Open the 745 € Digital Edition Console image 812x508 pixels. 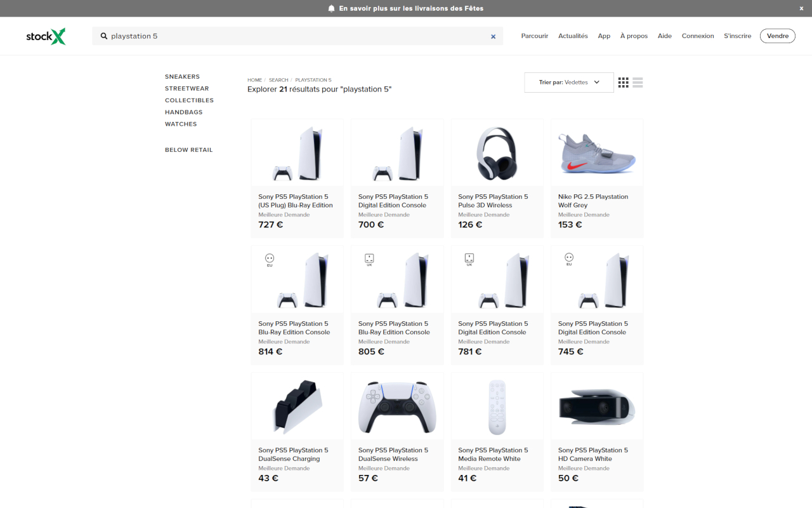tap(597, 279)
